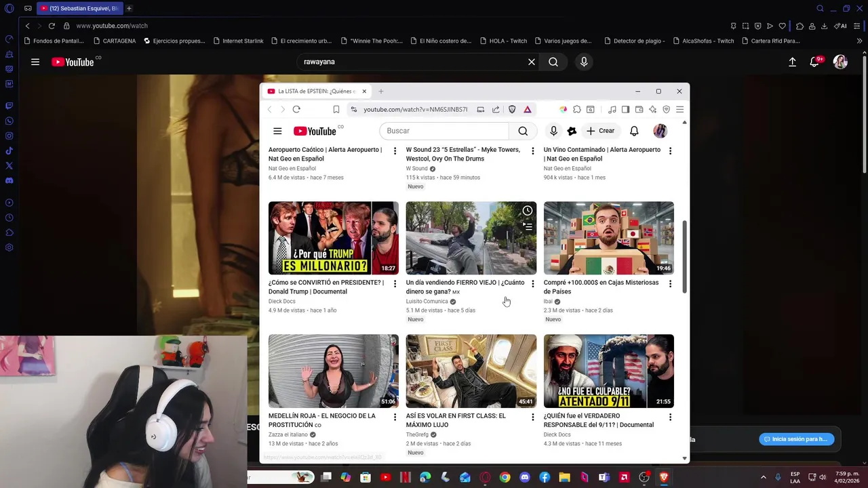
Task: Open the TheGrefg channel link
Action: 417,434
